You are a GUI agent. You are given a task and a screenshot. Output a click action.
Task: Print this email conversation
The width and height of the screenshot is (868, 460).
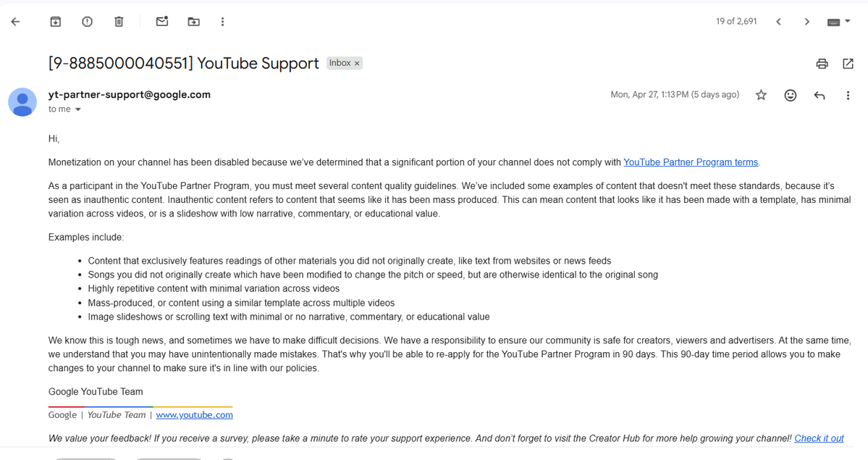[x=822, y=64]
